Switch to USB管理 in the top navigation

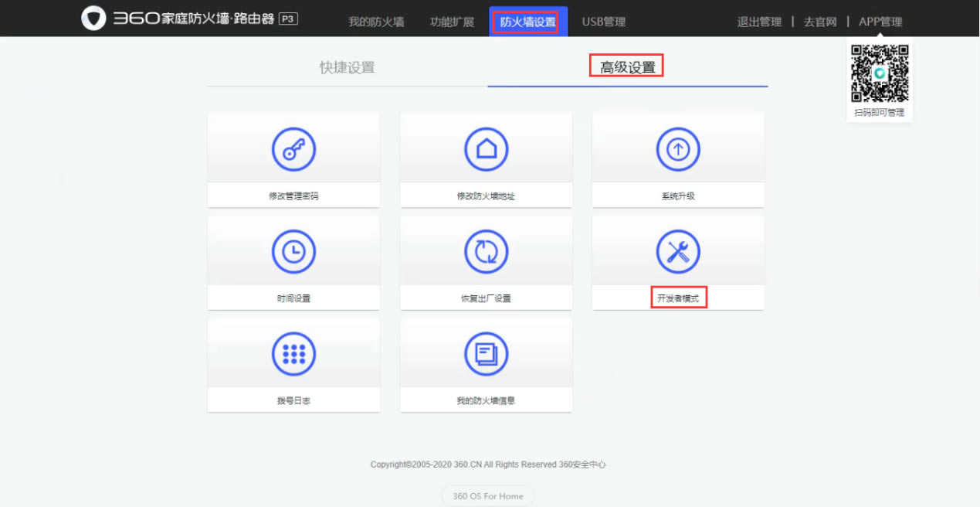pos(605,22)
